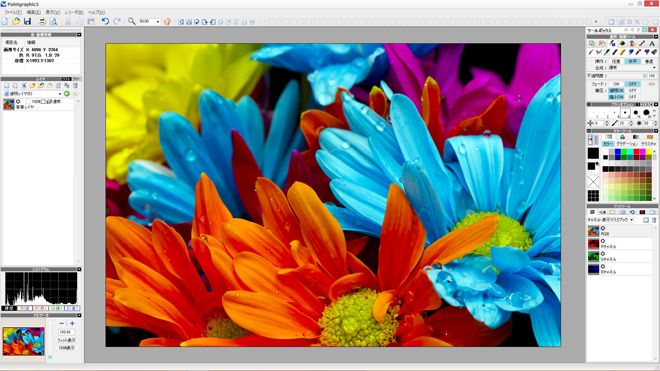Select the Text tool in the toolbox

(x=652, y=43)
